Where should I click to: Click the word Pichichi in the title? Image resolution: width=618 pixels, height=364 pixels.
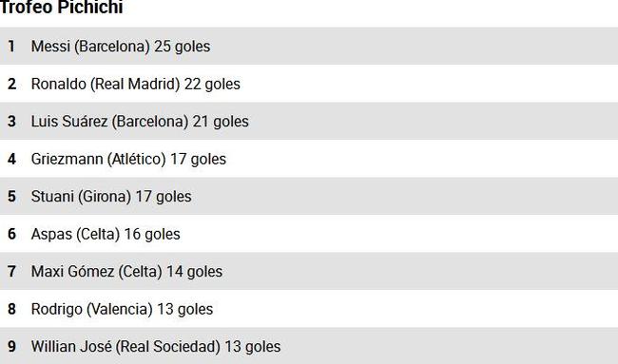pos(91,7)
